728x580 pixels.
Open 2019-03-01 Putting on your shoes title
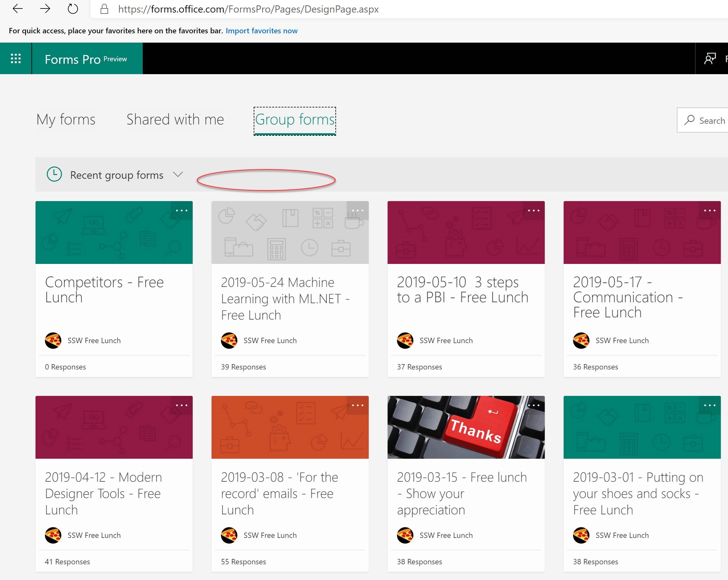(x=638, y=493)
